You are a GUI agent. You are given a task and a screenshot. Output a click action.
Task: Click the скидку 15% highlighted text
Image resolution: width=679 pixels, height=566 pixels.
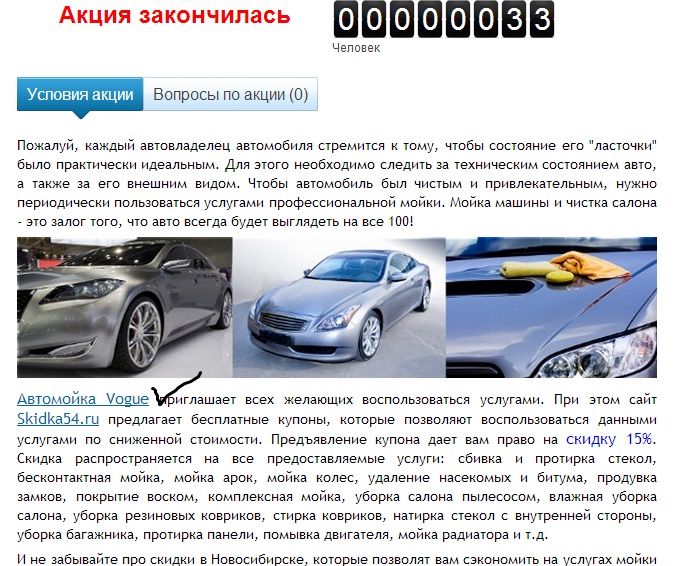coord(609,439)
